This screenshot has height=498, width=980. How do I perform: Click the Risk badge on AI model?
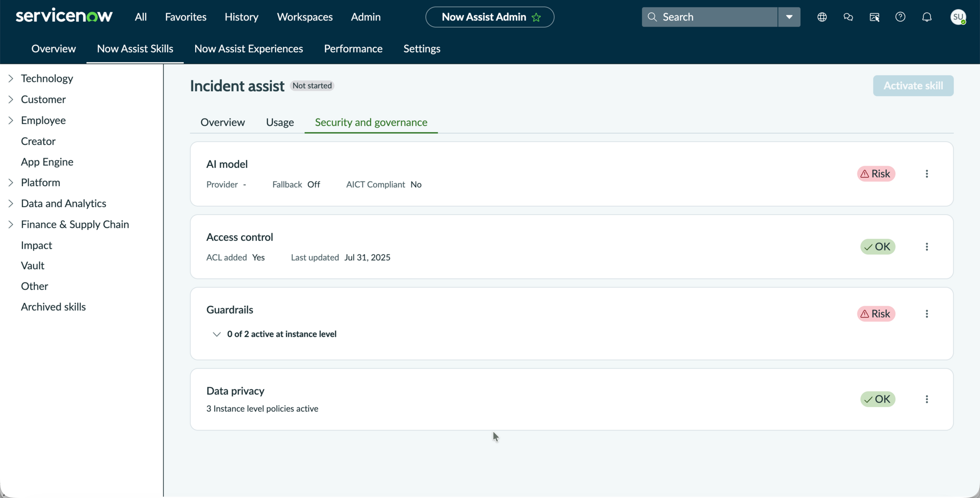(876, 173)
